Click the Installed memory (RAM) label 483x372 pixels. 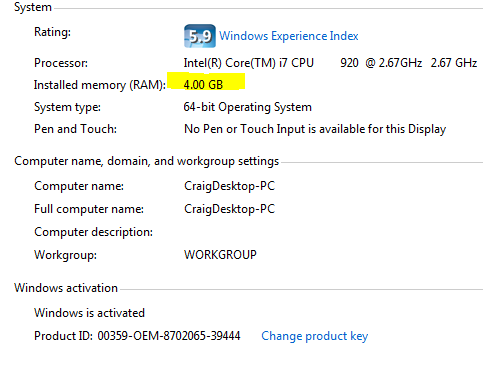[100, 85]
